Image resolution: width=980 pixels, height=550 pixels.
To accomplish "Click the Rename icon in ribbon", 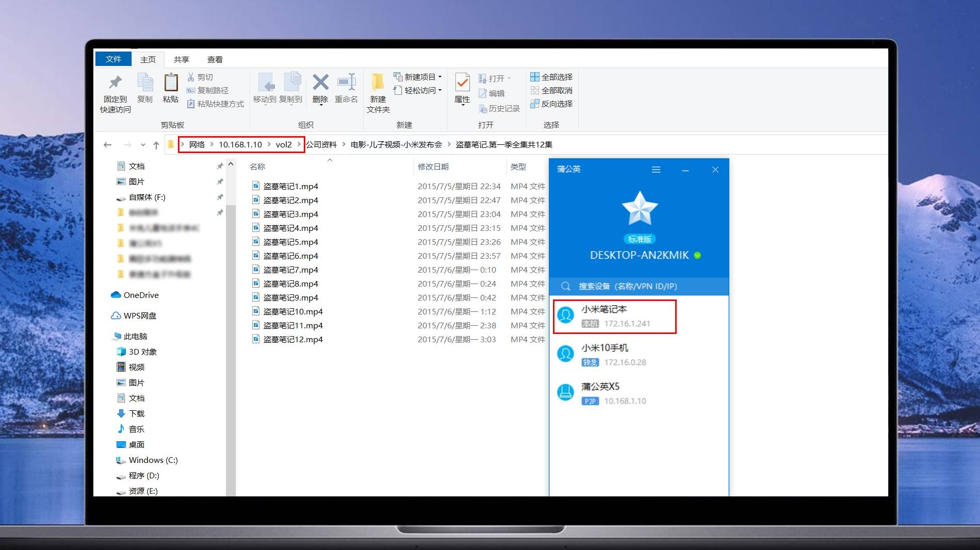I will [346, 82].
